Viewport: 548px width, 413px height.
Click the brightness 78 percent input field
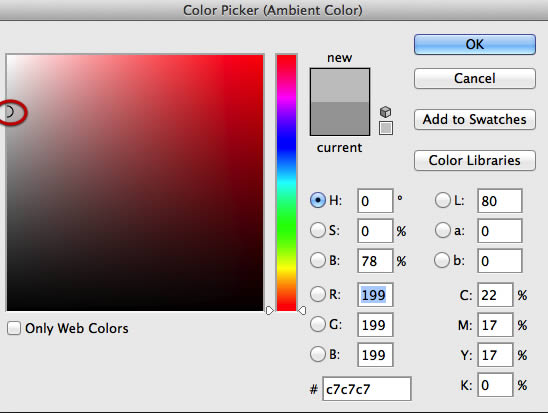coord(375,261)
